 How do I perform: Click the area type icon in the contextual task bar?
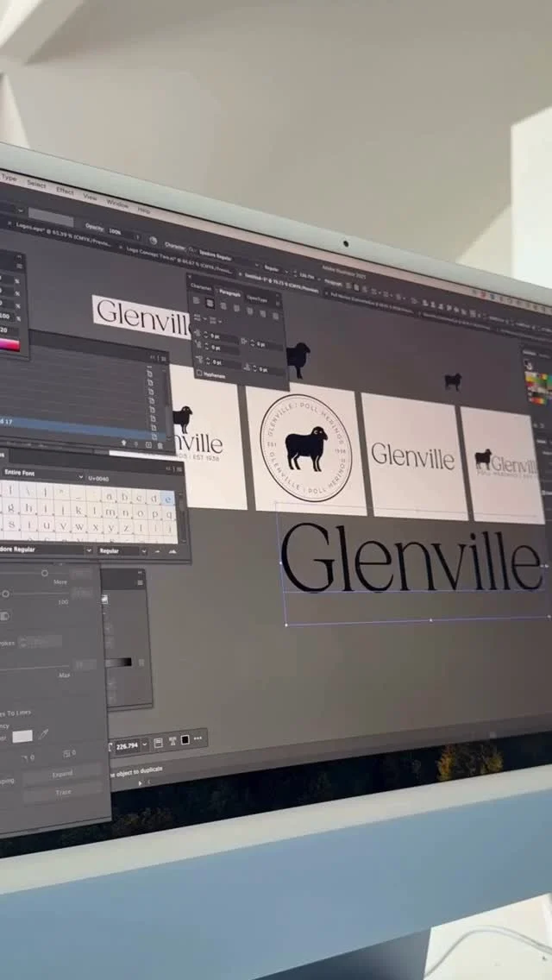[x=159, y=743]
